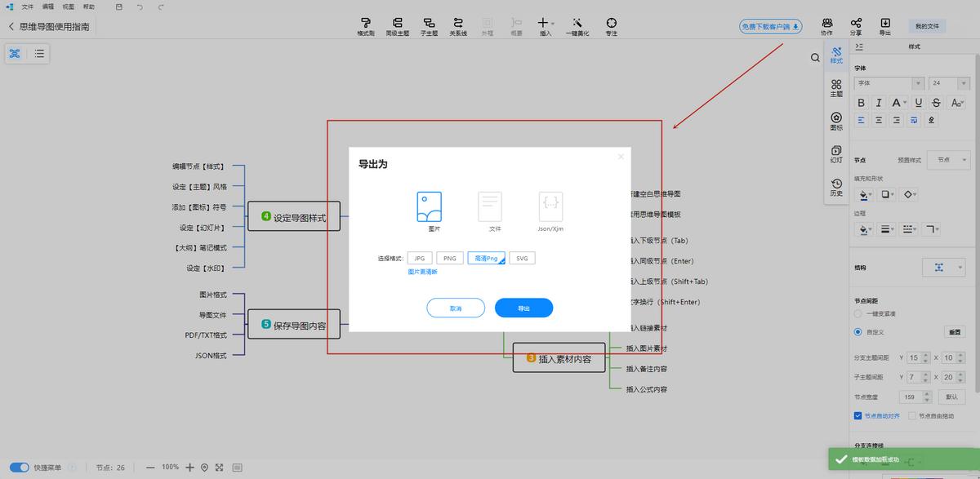Open the preset style 节点 dropdown

[951, 160]
